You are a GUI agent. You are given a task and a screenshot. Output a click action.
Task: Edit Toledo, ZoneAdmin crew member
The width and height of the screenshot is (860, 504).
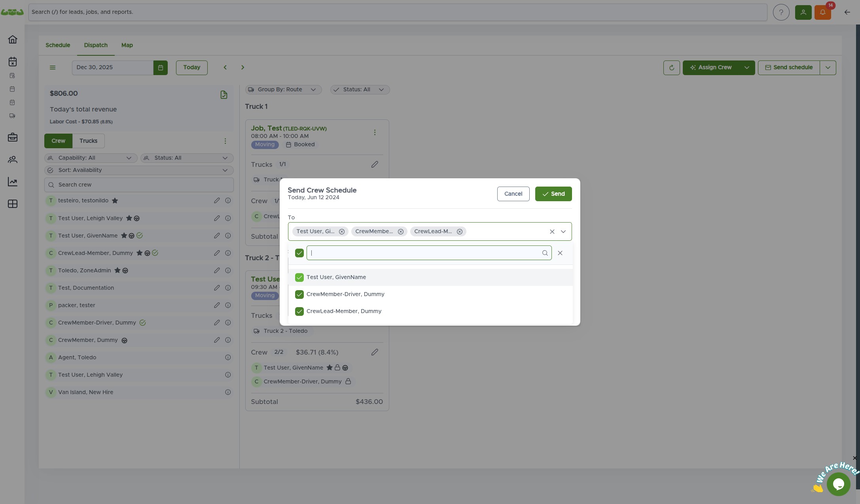217,270
